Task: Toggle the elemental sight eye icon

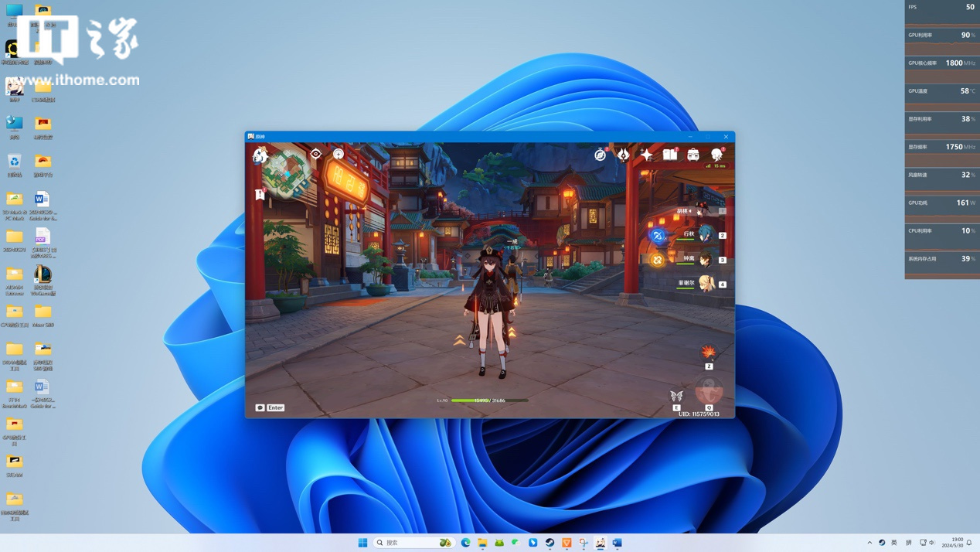Action: 315,154
